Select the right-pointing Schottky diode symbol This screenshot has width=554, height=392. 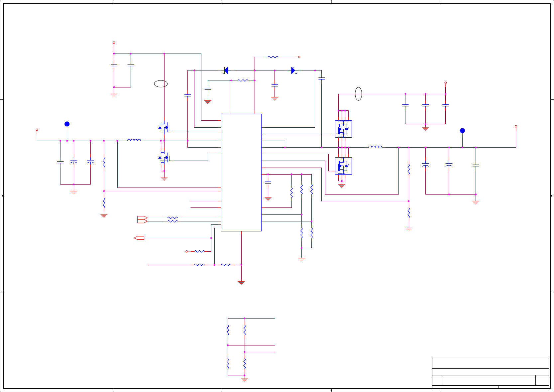coord(293,70)
